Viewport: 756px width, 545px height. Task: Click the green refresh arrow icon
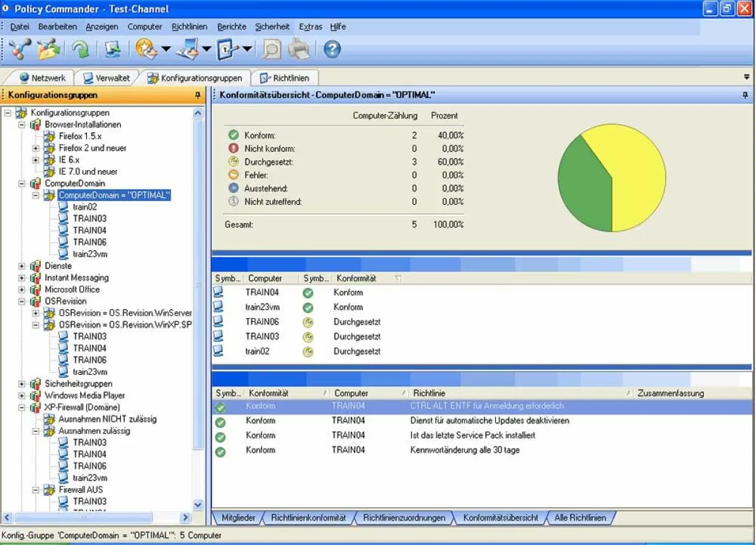tap(80, 49)
